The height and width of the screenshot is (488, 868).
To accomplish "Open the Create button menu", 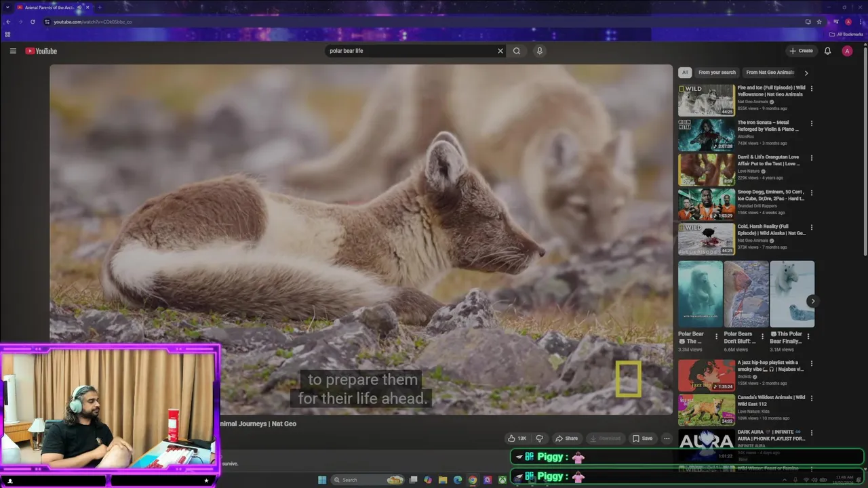I will pos(801,51).
